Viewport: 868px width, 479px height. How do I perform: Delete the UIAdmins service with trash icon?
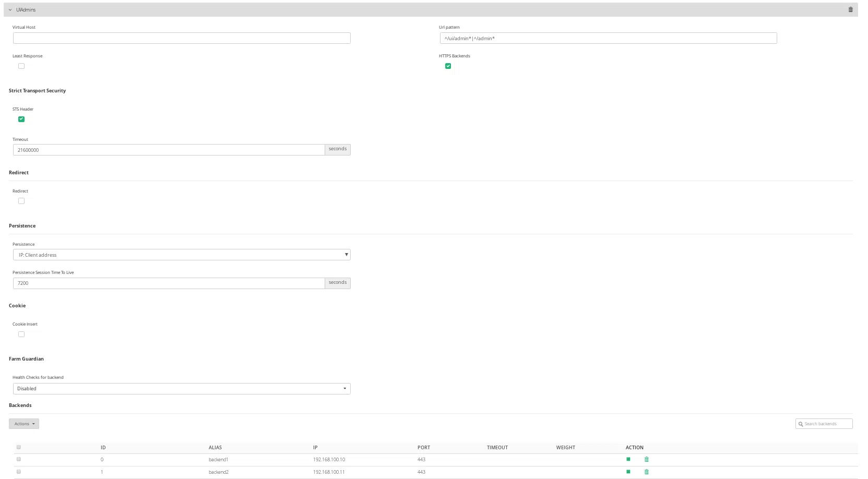pyautogui.click(x=850, y=9)
